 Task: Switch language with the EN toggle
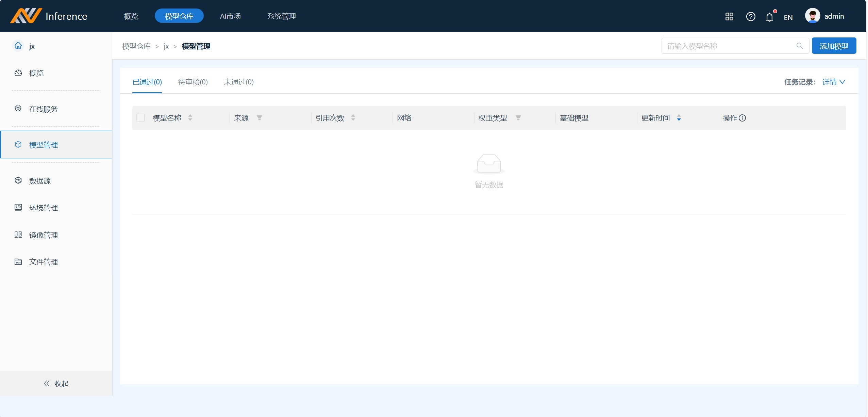coord(788,17)
